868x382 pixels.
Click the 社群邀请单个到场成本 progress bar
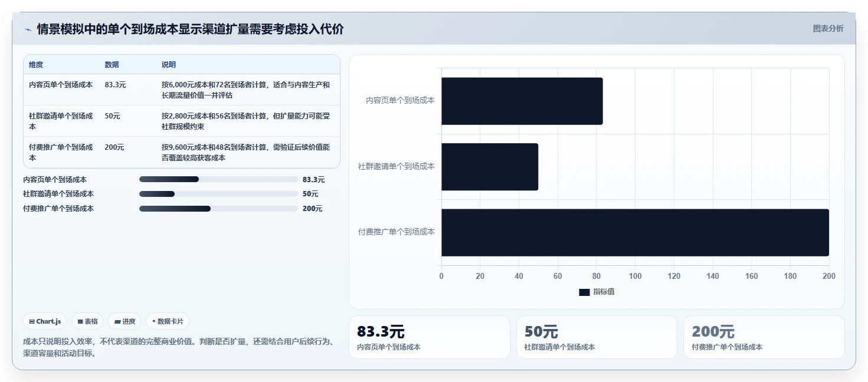click(218, 194)
